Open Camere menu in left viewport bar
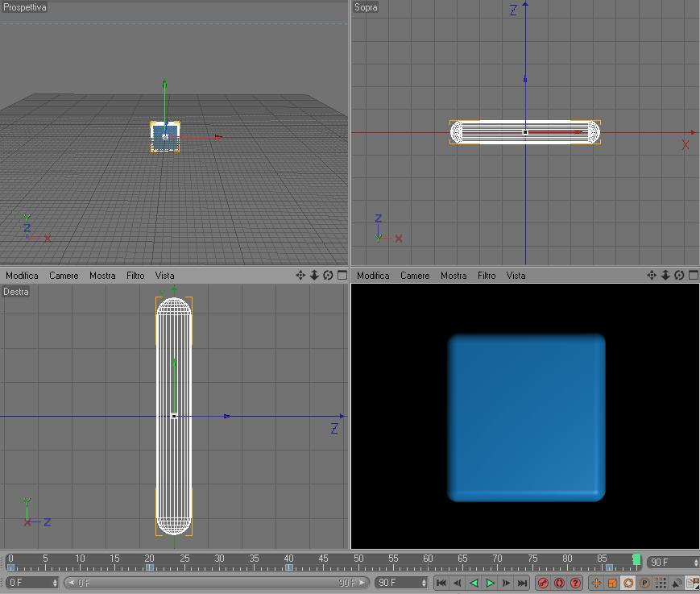This screenshot has height=594, width=700. tap(64, 276)
